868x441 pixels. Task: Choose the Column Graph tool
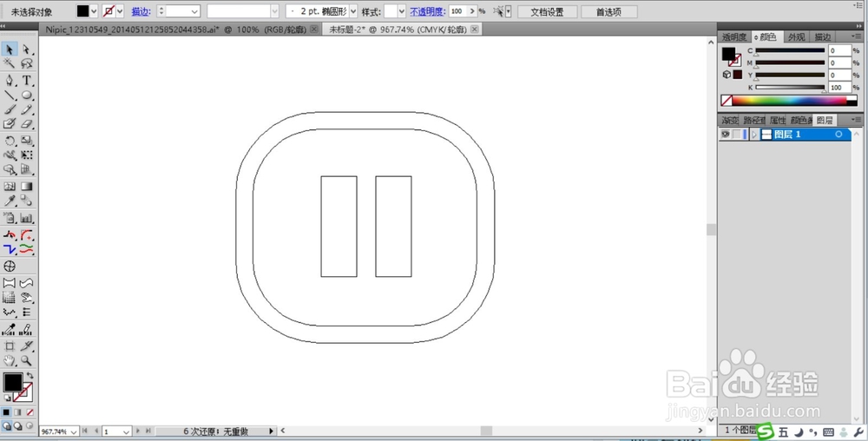[27, 218]
